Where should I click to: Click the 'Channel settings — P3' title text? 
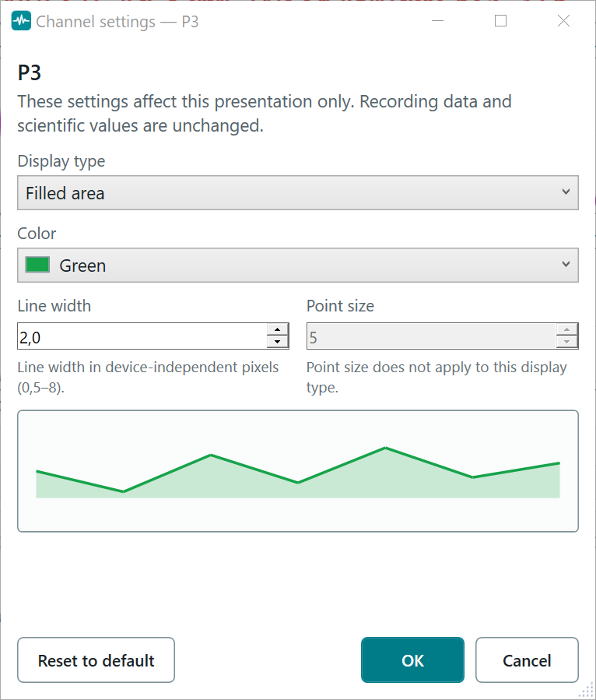pyautogui.click(x=117, y=22)
